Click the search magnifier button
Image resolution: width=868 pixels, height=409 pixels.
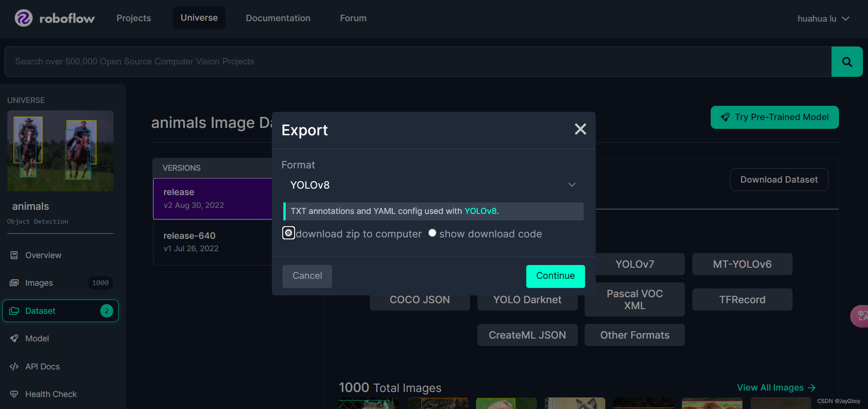click(847, 62)
